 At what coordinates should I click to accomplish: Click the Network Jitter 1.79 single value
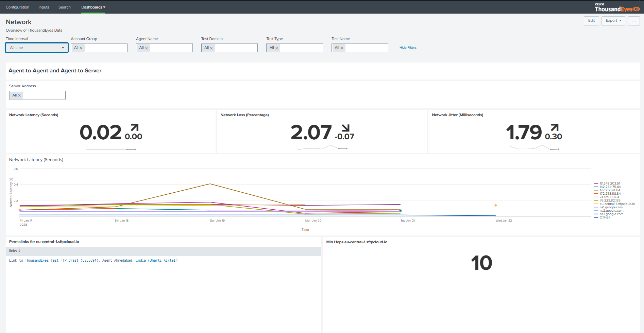[524, 132]
